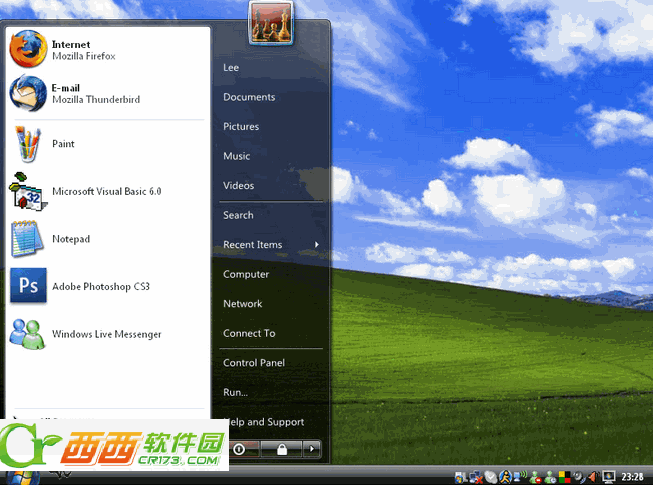Expand the shutdown options arrow
653x485 pixels.
click(312, 449)
